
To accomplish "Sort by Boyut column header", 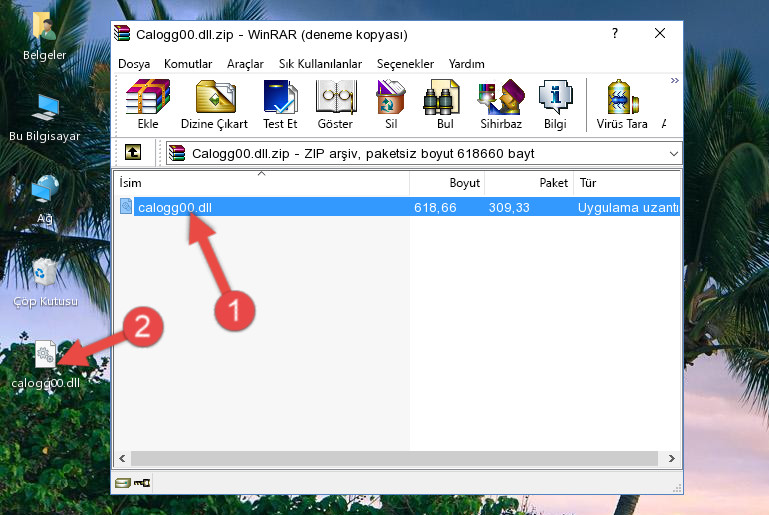I will 447,183.
